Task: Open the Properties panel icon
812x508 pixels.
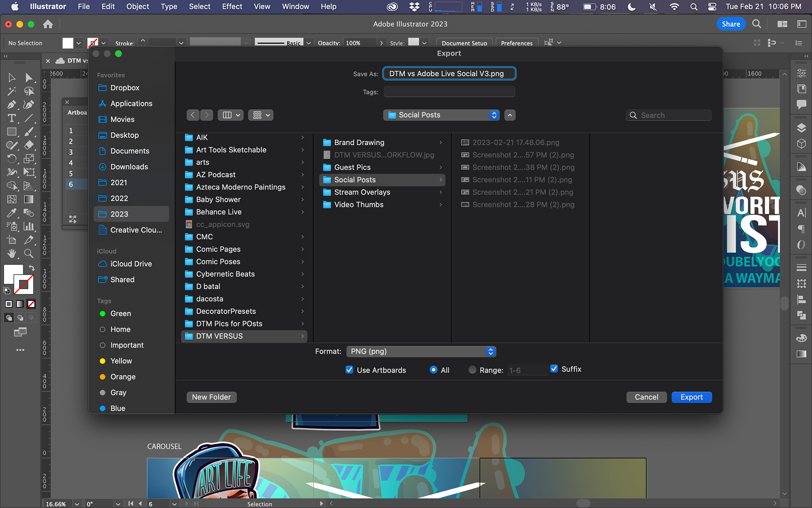Action: tap(801, 73)
